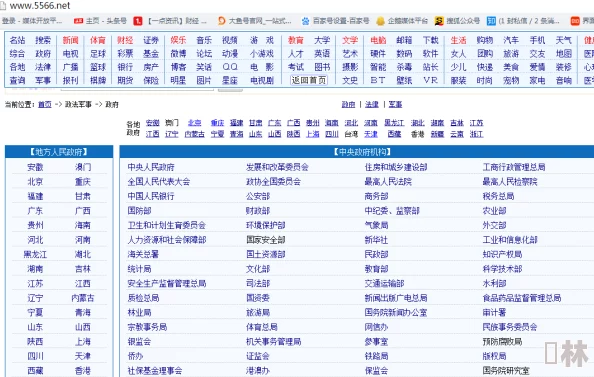Open 名站 in the top navigation
The image size is (594, 377).
pos(17,40)
